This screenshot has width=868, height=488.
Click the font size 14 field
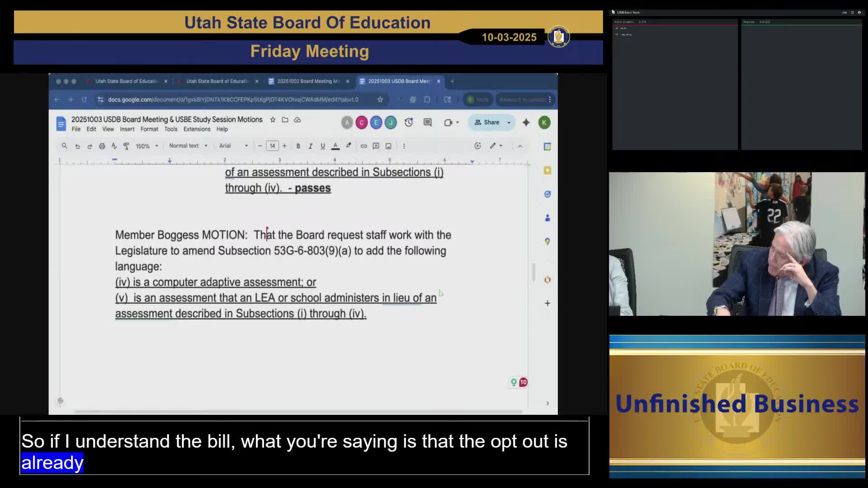coord(272,146)
